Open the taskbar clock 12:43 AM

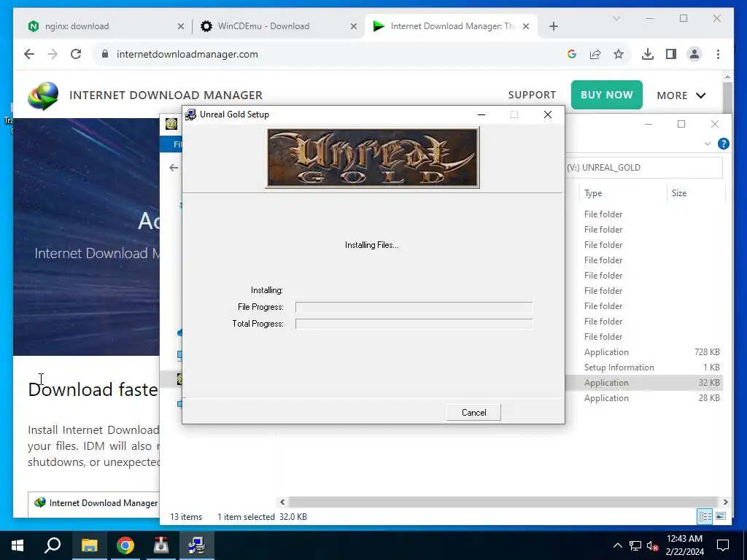point(684,545)
